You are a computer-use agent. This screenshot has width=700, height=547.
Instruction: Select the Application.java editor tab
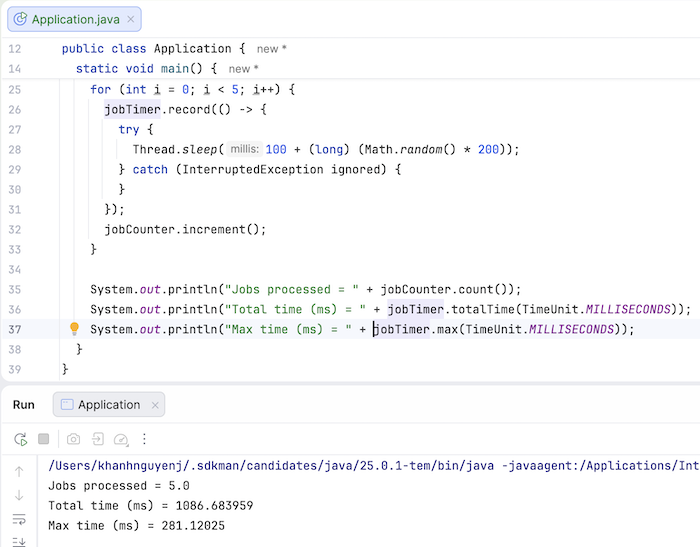73,19
